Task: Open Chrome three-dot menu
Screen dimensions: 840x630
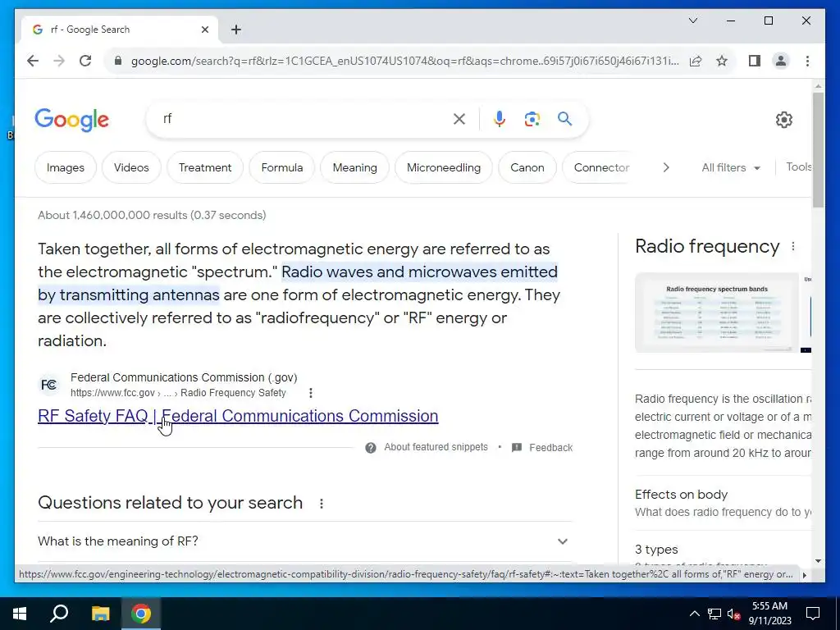Action: pyautogui.click(x=807, y=61)
